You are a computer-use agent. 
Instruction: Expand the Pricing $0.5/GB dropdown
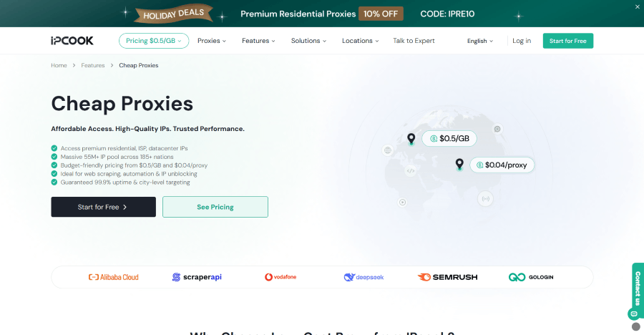[x=153, y=41]
